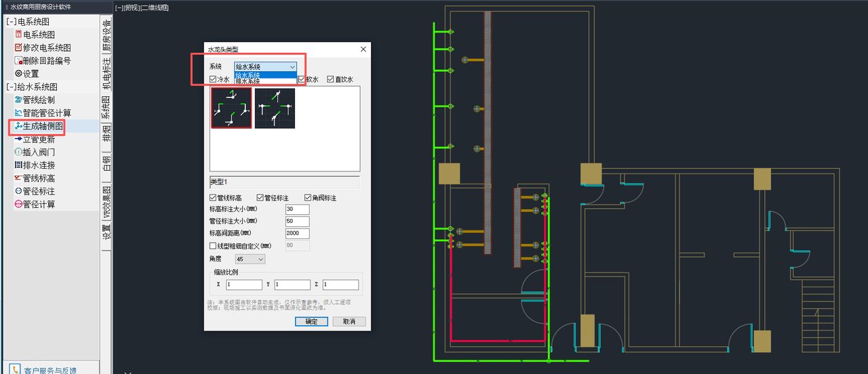Confirm dialog with 确定 button
Image resolution: width=868 pixels, height=374 pixels.
[311, 322]
